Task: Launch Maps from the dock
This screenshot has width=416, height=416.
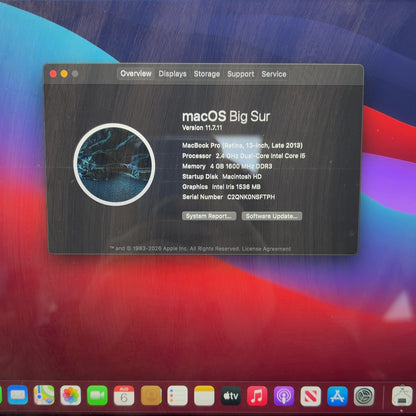Action: [44, 395]
